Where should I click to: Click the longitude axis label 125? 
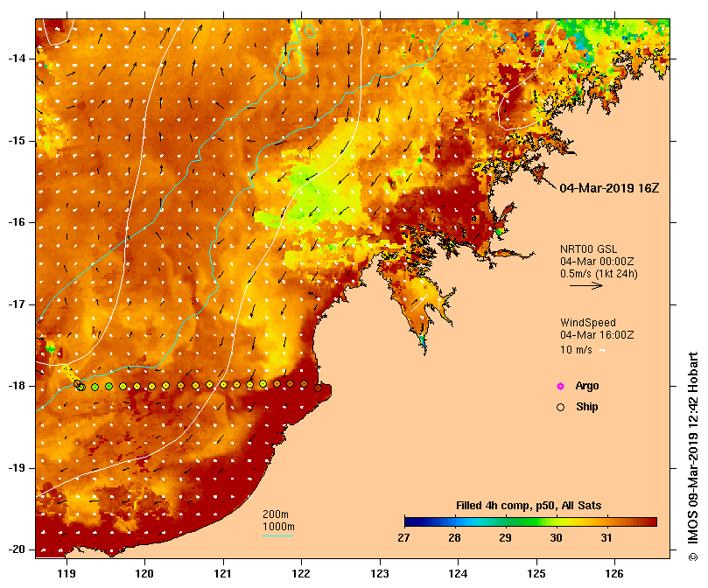point(536,574)
